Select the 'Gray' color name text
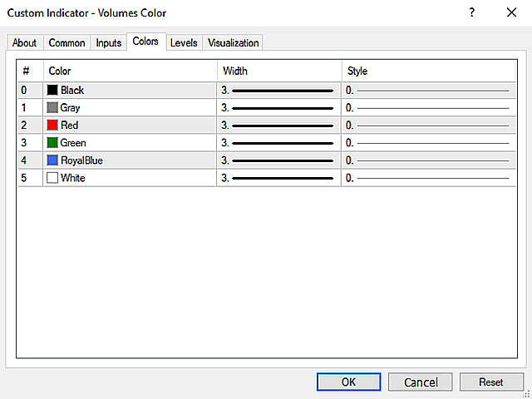The image size is (532, 399). [70, 108]
